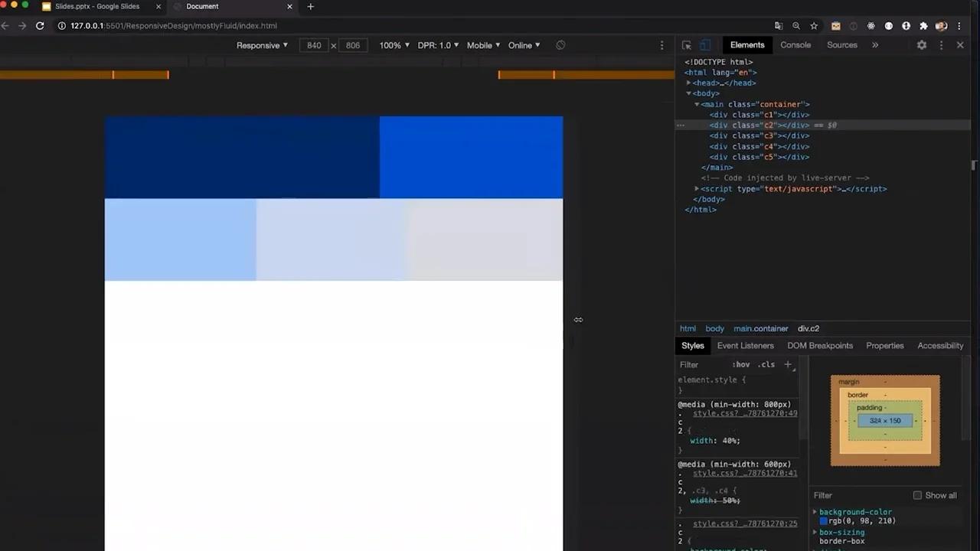Expand the head element in the DOM tree
Viewport: 980px width, 551px height.
click(x=688, y=83)
